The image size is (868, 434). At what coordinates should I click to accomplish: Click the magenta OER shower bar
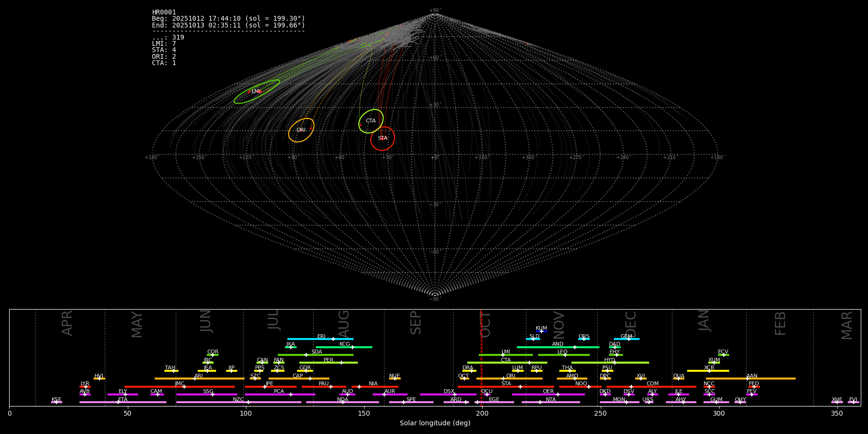pos(548,394)
